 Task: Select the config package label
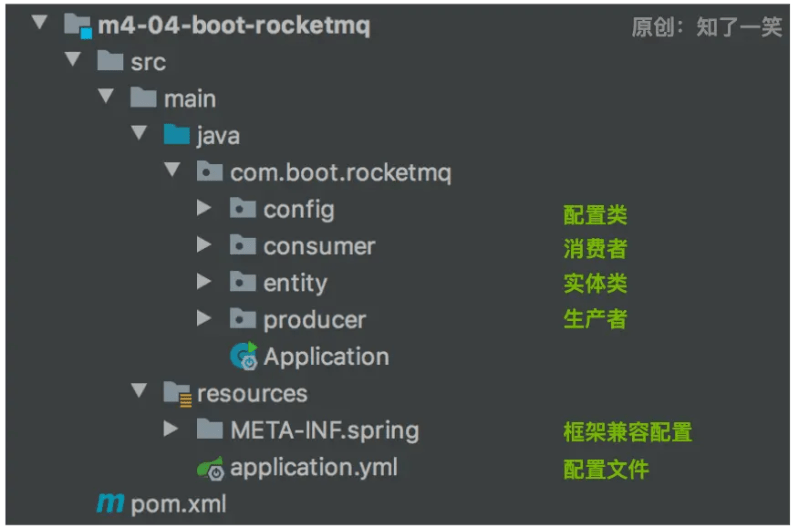click(x=299, y=210)
